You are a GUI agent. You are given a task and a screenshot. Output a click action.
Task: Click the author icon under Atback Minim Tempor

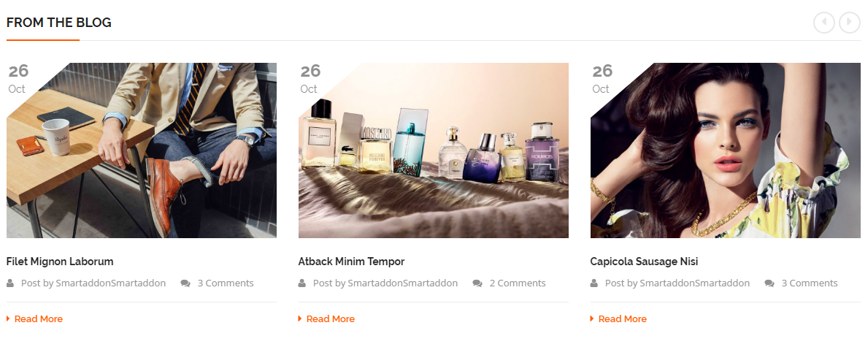pyautogui.click(x=302, y=283)
